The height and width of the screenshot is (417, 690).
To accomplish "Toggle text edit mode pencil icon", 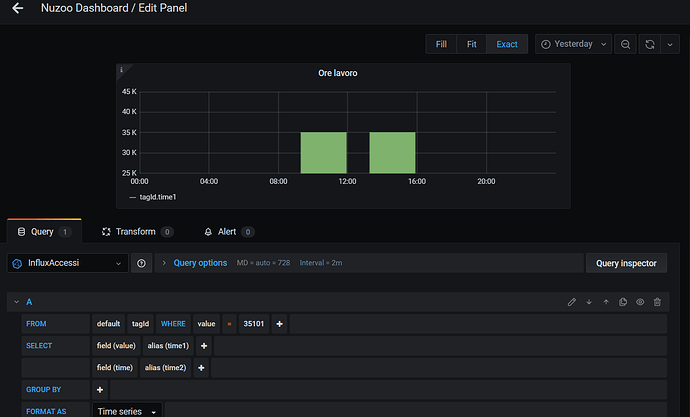I will (x=572, y=302).
